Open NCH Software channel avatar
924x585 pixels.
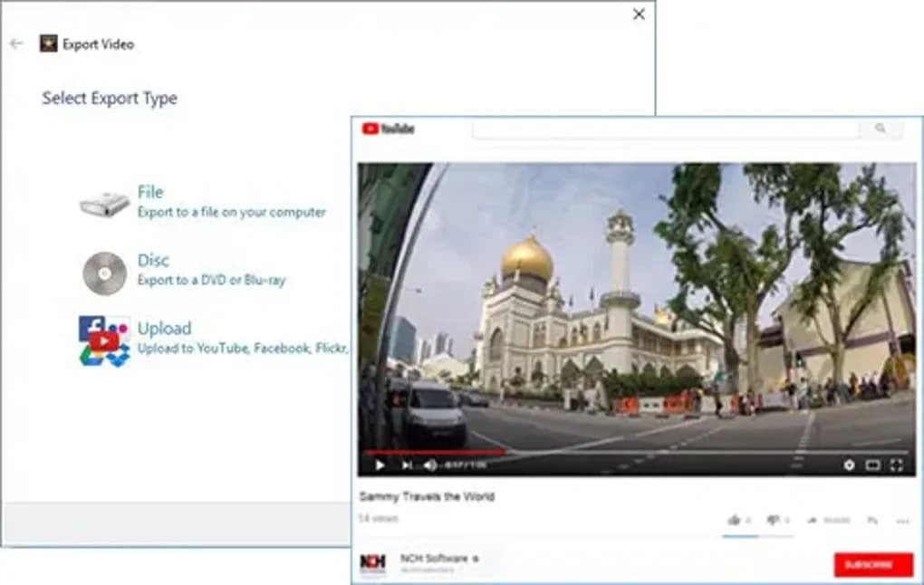373,562
